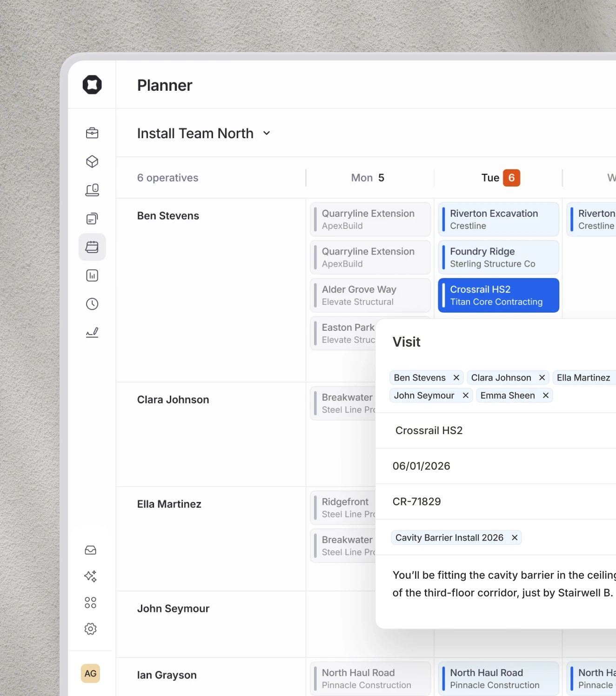Open the briefcase jobs icon in sidebar
Image resolution: width=616 pixels, height=696 pixels.
pos(92,133)
